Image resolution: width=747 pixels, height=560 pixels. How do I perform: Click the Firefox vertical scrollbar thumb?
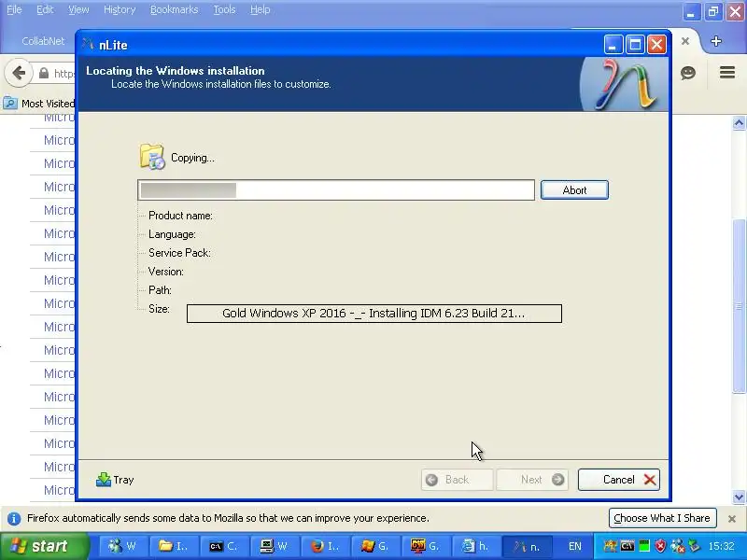(x=739, y=306)
